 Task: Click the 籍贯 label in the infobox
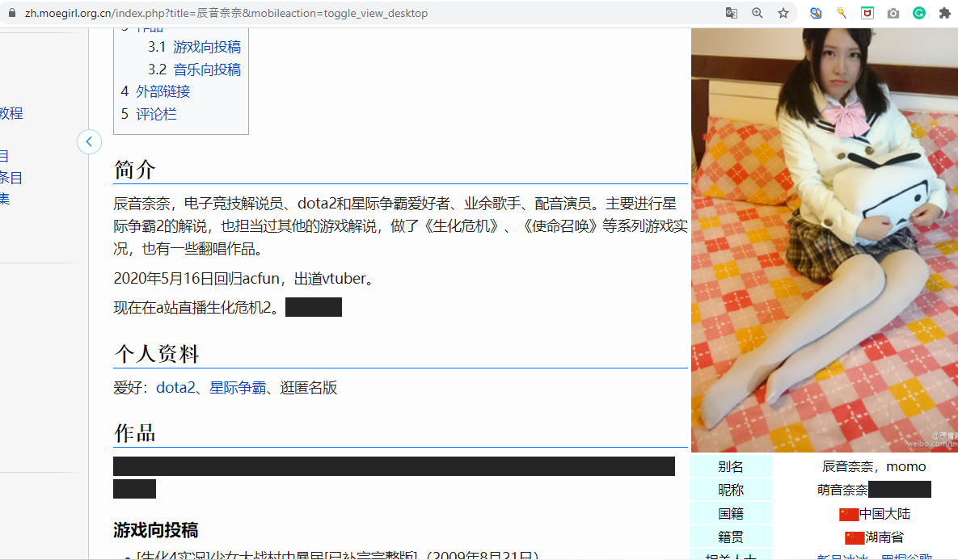(731, 537)
